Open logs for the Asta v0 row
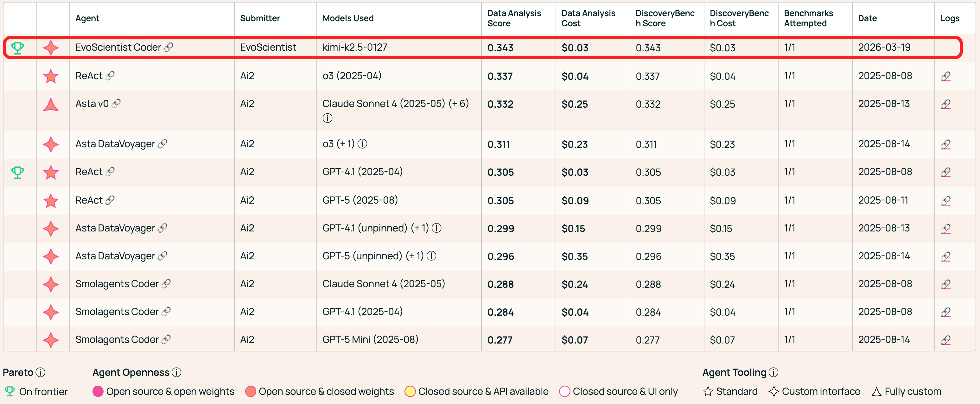Screen dimensions: 980x404 [x=945, y=104]
